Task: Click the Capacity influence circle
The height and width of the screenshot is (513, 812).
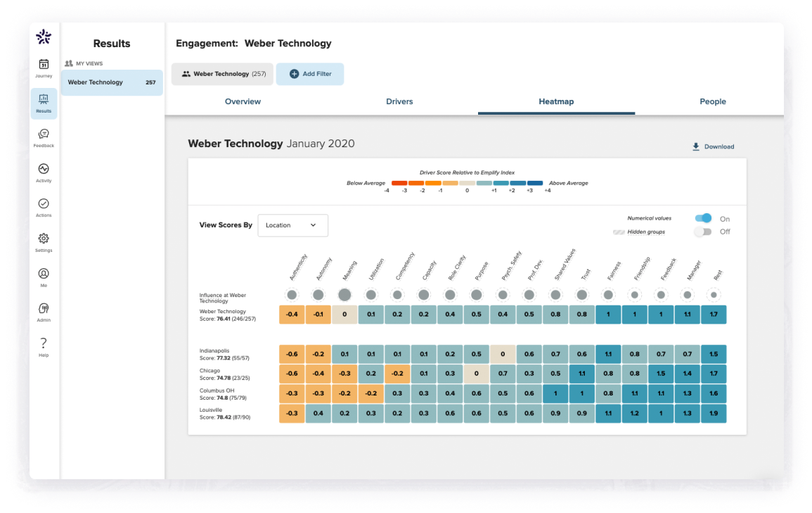Action: (x=424, y=295)
